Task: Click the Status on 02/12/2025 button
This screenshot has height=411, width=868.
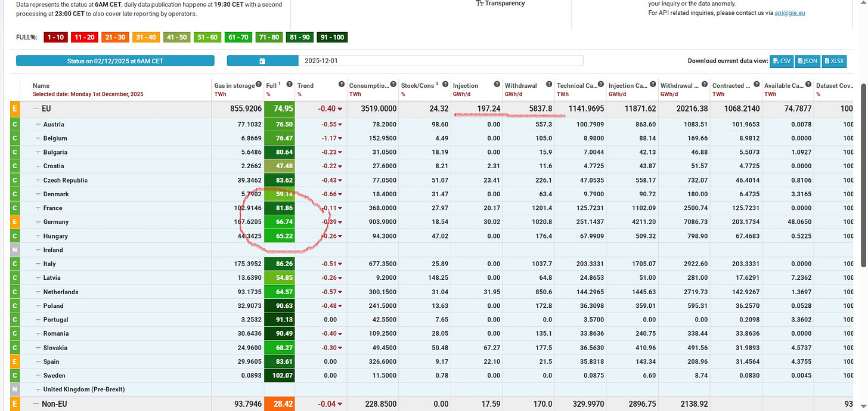Action: pos(115,61)
